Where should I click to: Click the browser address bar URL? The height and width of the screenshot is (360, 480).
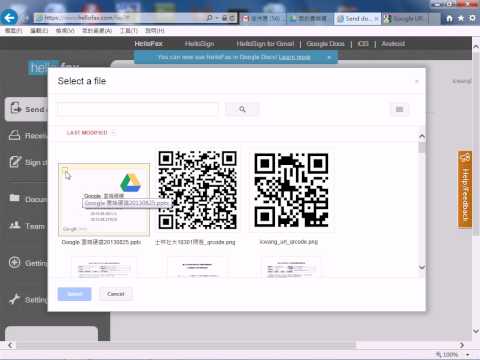pos(120,18)
